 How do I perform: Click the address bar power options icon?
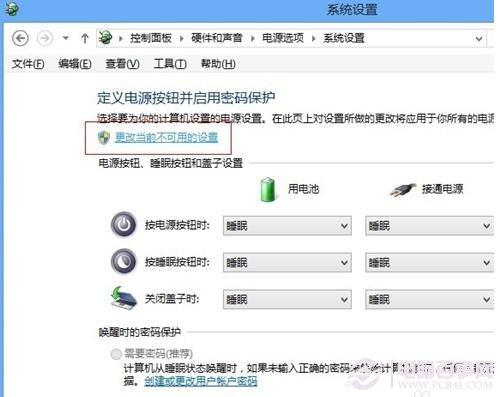[x=105, y=38]
